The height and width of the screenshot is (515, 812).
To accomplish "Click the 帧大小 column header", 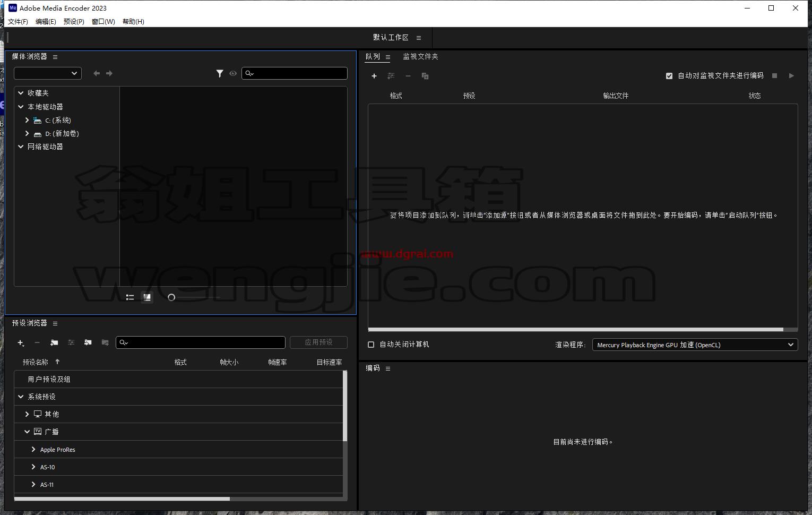I will pyautogui.click(x=229, y=363).
